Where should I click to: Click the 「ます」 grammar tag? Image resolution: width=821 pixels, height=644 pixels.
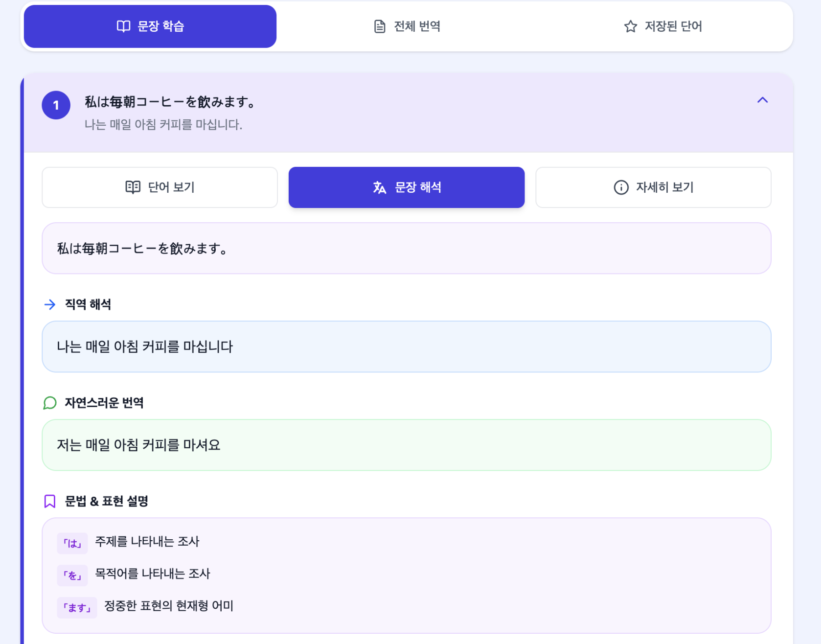77,608
